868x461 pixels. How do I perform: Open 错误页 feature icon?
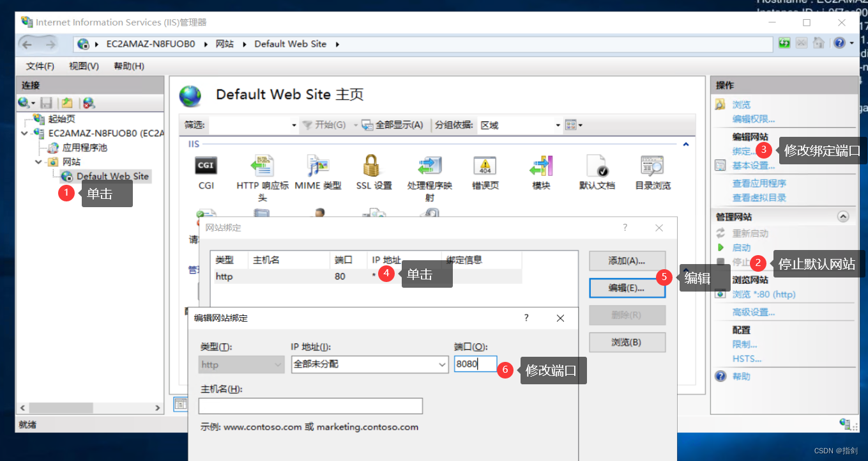click(485, 166)
